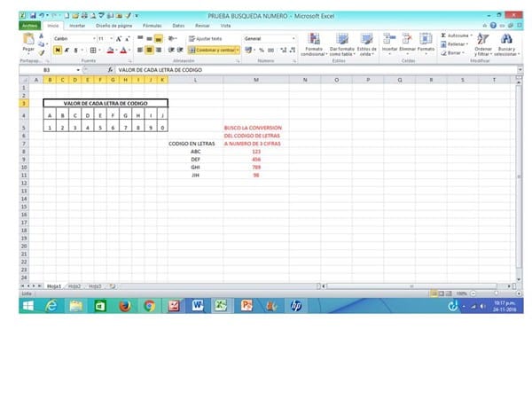Click the Undo arrow icon
Image resolution: width=532 pixels, height=399 pixels.
(x=42, y=16)
